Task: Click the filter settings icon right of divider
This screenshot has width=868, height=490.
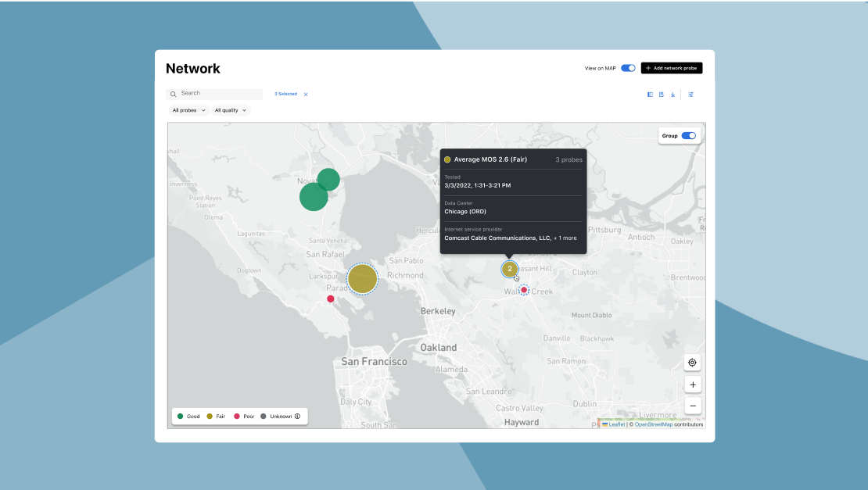Action: click(690, 95)
